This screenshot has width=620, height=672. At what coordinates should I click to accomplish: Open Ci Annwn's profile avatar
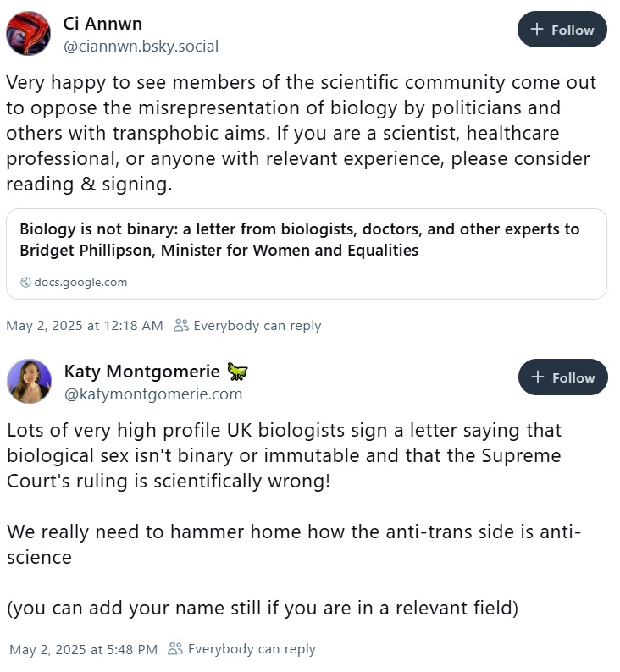coord(28,33)
